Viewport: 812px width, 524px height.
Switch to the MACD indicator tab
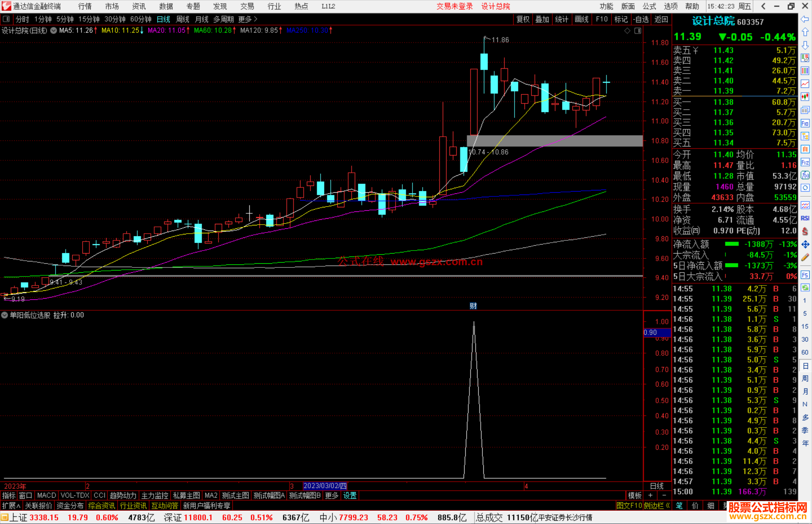[46, 495]
